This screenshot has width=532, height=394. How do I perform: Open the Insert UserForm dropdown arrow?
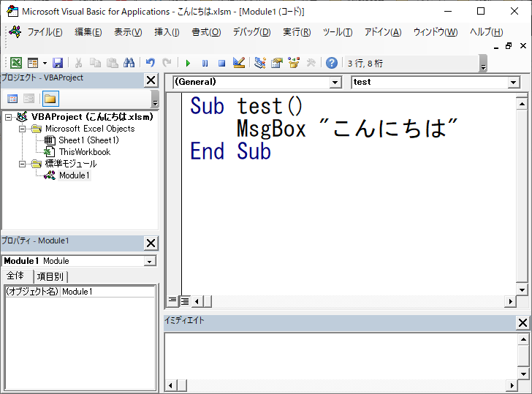[x=45, y=63]
